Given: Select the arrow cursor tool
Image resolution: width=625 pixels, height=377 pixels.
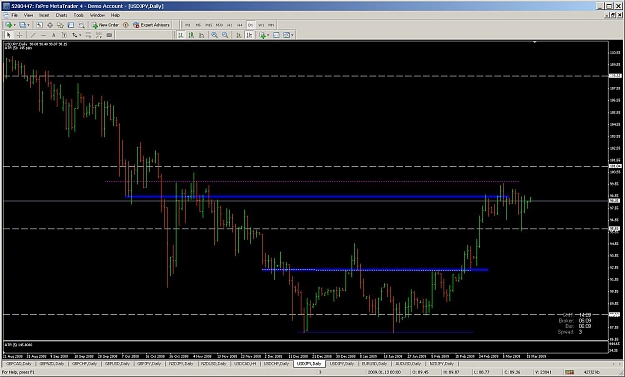Looking at the screenshot, I should click(8, 35).
